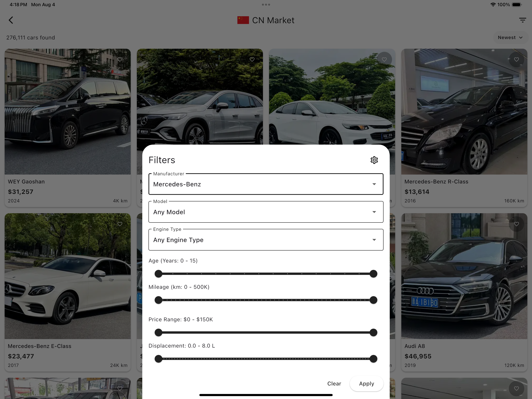The height and width of the screenshot is (399, 532).
Task: Open the Mercedes-Benz E-Class car photo
Action: [68, 276]
